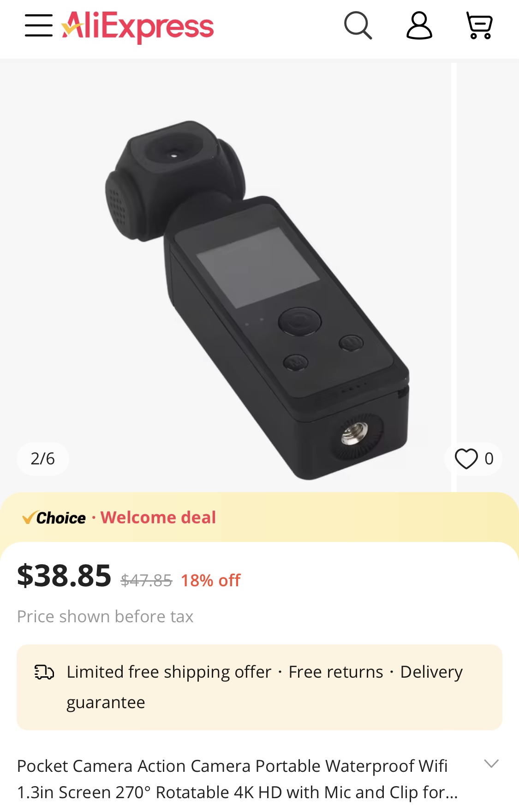
Task: Open the hamburger navigation menu
Action: pyautogui.click(x=39, y=25)
